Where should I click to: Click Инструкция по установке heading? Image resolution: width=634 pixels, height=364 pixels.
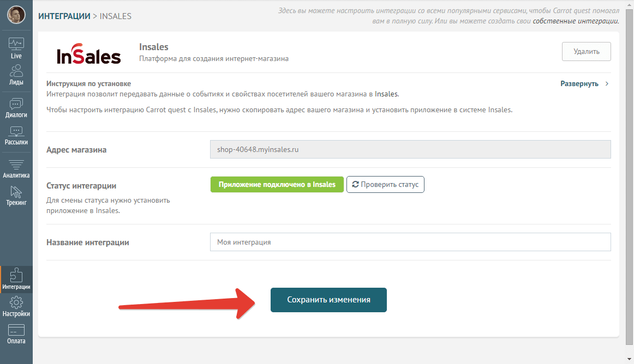(88, 83)
